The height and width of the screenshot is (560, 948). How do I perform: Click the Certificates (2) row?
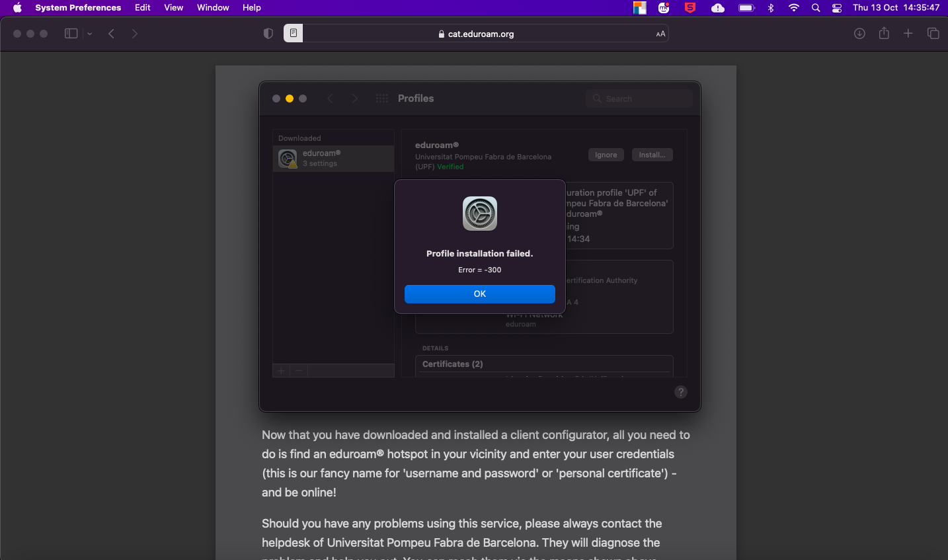[544, 364]
